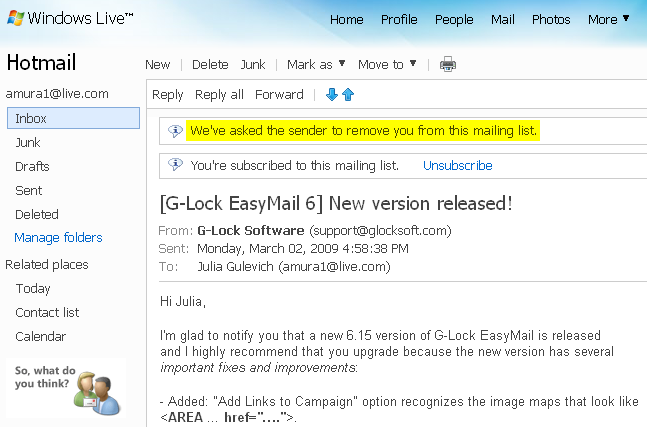Delete the current message
The width and height of the screenshot is (647, 427).
tap(210, 64)
